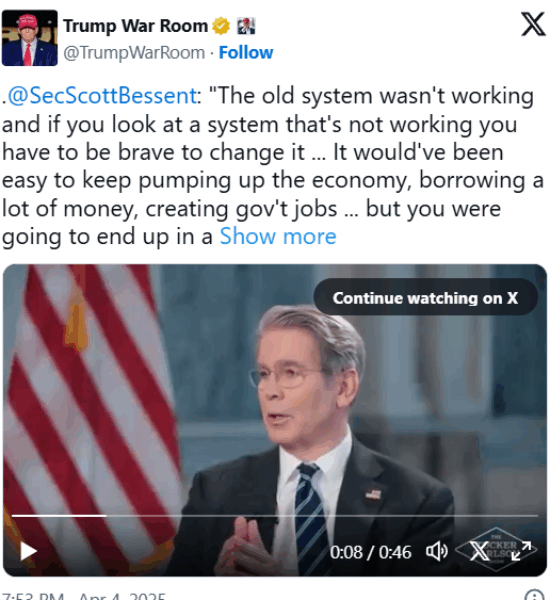Expand the post with Show more
Image resolution: width=550 pixels, height=600 pixels.
click(x=278, y=236)
